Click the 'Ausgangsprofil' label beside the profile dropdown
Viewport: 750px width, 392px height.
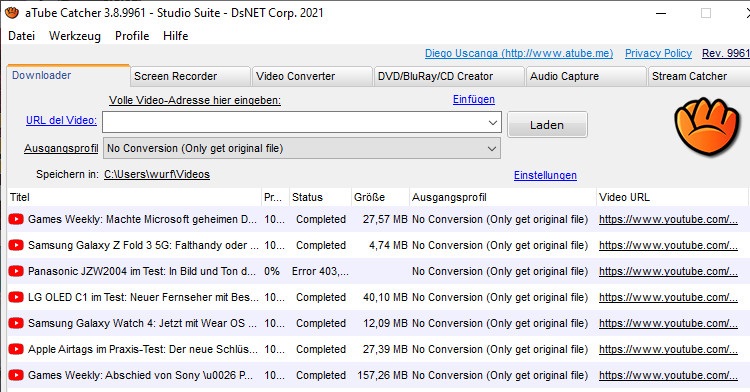point(61,148)
